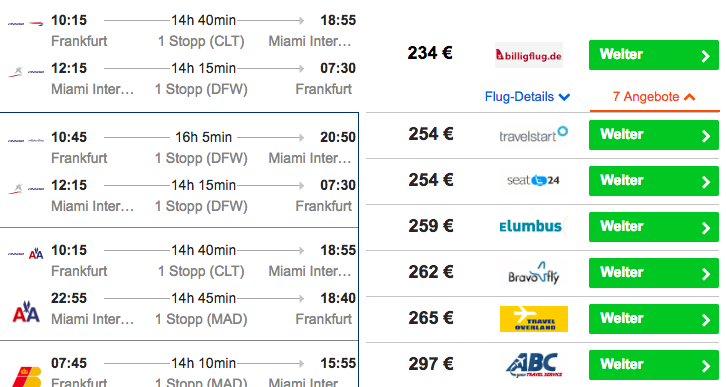Click the large American Airlines logo
This screenshot has width=726, height=387.
pyautogui.click(x=26, y=312)
